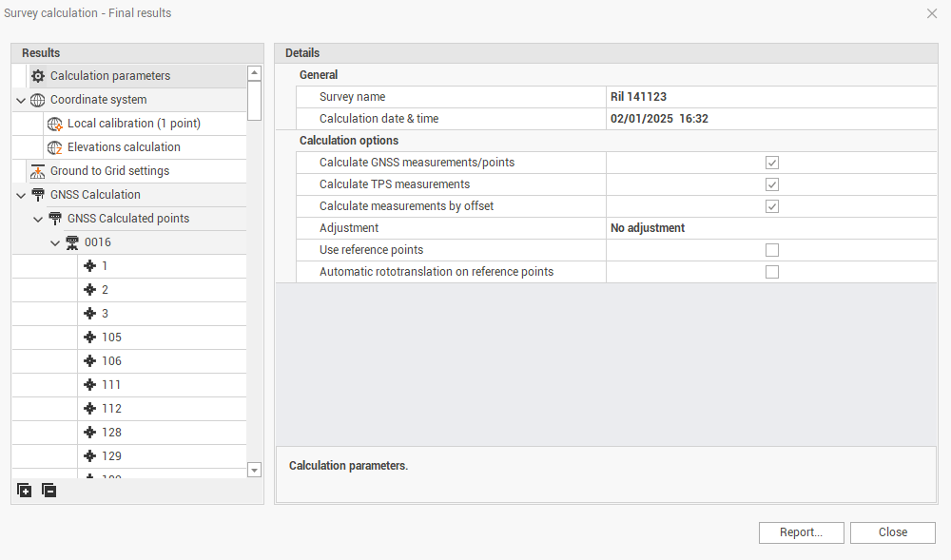Image resolution: width=951 pixels, height=560 pixels.
Task: Toggle Calculate GNSS measurements/points checkbox
Action: pyautogui.click(x=772, y=163)
